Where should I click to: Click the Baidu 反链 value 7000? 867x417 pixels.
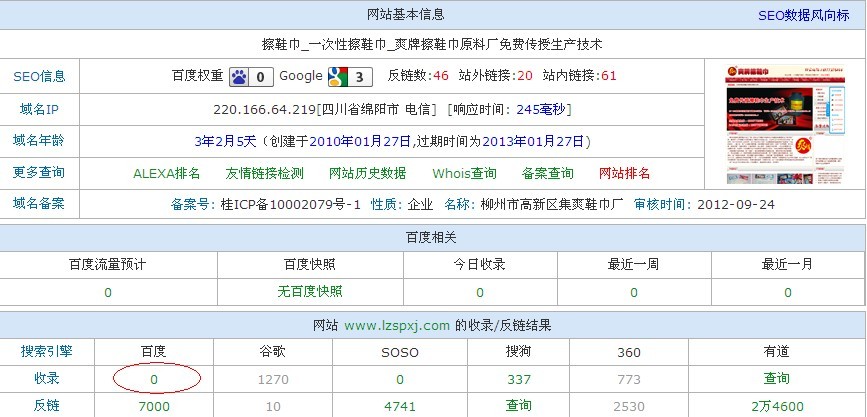(x=154, y=406)
